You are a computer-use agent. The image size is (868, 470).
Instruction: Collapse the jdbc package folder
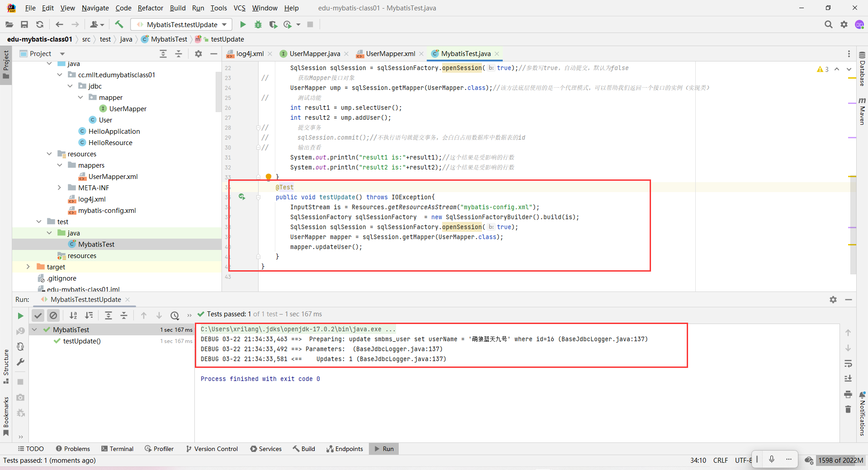(70, 86)
